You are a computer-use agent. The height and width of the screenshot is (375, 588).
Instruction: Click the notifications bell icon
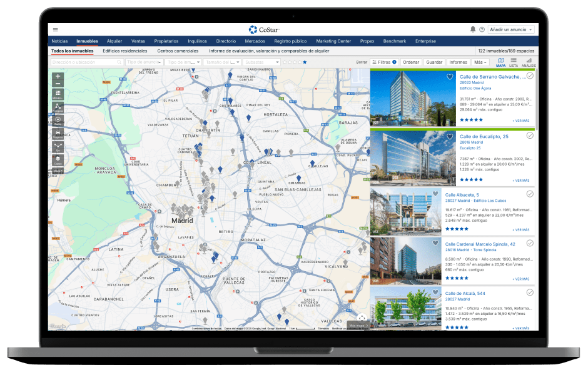click(x=472, y=29)
